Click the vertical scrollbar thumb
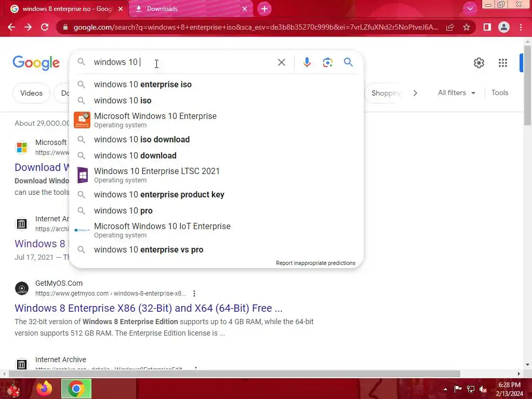 pyautogui.click(x=527, y=85)
